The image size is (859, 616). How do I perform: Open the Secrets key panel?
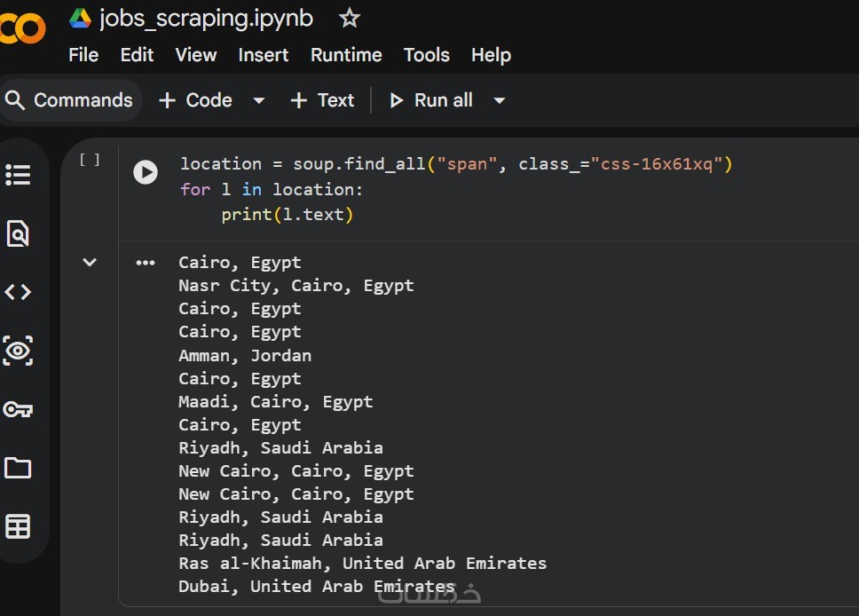18,409
